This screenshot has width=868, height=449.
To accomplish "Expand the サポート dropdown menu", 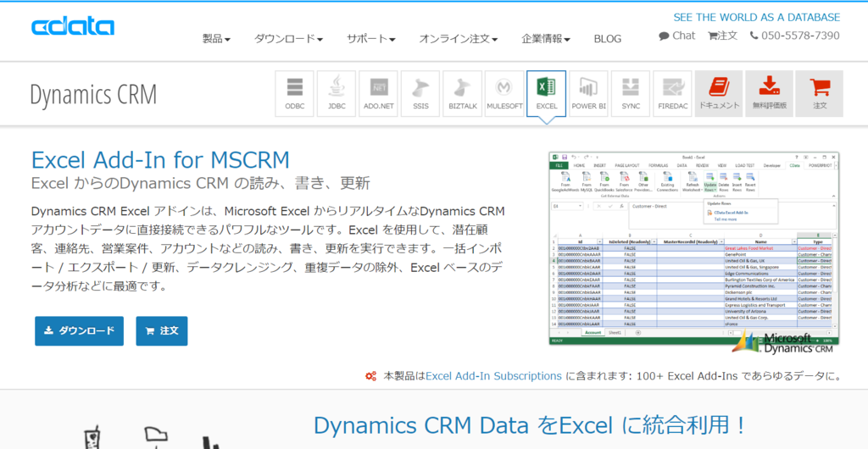I will [371, 39].
